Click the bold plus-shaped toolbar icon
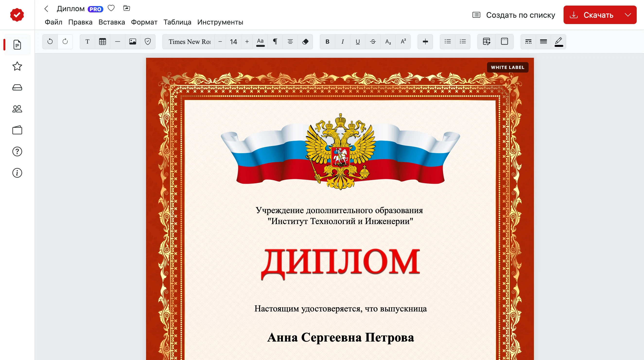This screenshot has height=360, width=644. pyautogui.click(x=425, y=42)
